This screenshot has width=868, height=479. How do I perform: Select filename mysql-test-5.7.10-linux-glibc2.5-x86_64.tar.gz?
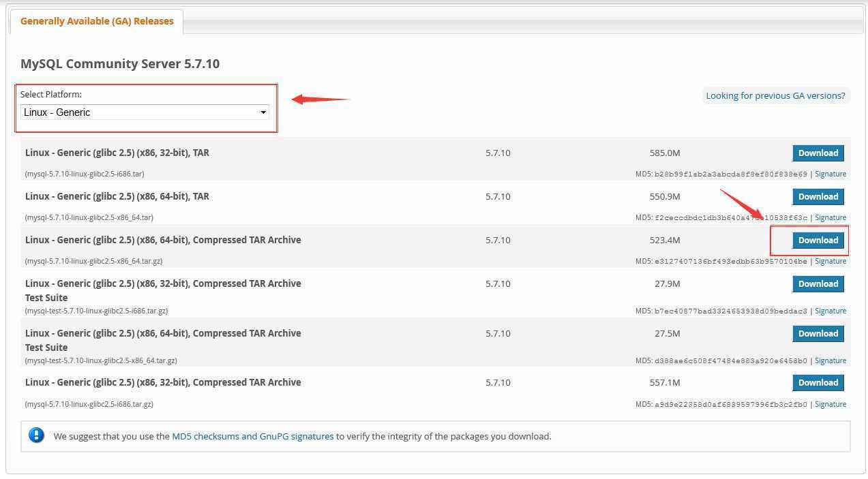[x=101, y=360]
